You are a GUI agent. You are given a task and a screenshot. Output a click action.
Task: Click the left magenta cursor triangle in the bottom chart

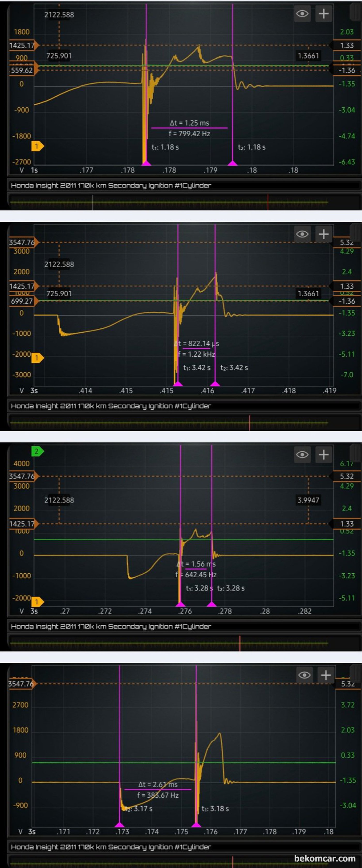(119, 825)
